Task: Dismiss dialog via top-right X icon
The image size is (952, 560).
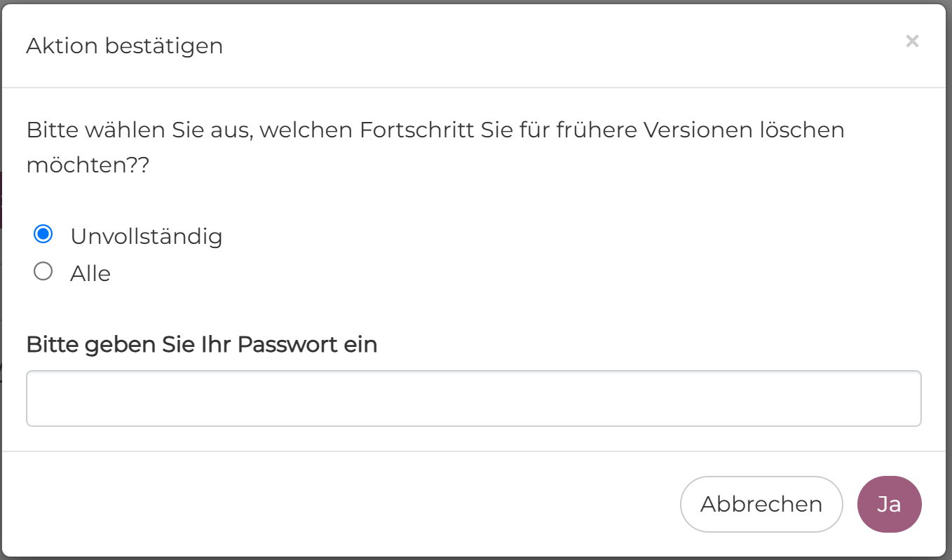Action: click(912, 41)
